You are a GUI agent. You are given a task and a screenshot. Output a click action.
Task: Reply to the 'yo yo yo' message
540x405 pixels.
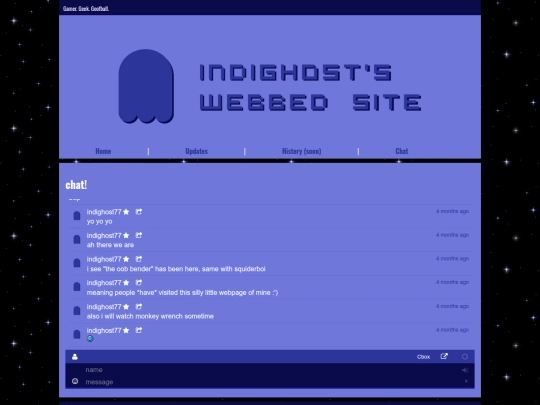tap(138, 212)
